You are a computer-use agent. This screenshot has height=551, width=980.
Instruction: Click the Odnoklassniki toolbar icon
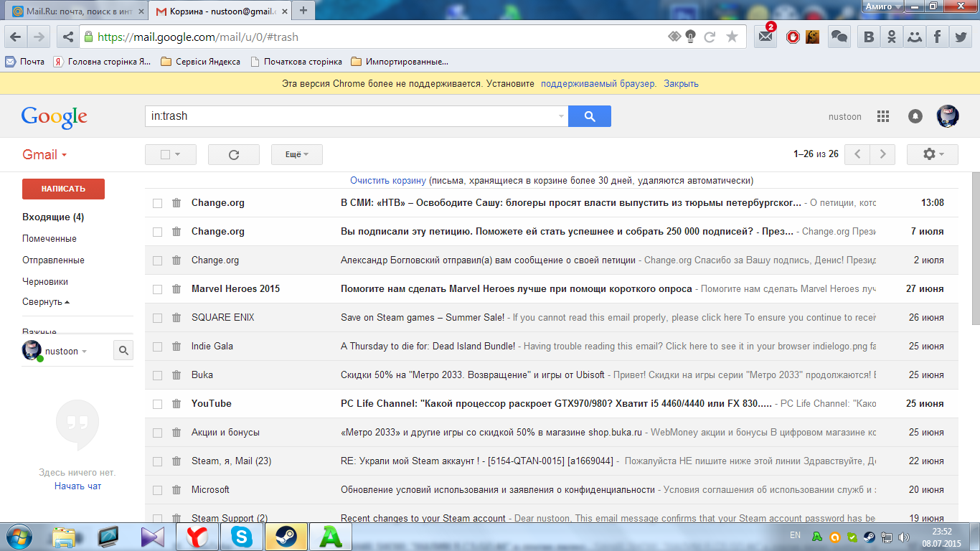point(892,37)
